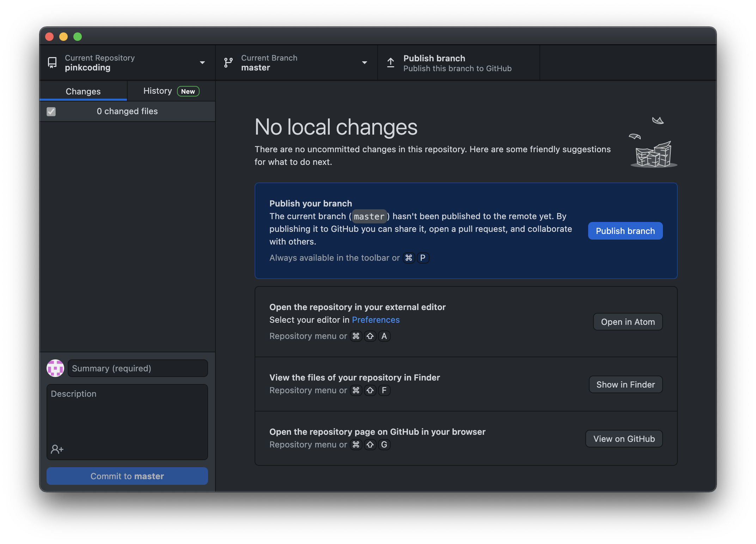Screen dimensions: 756x544
Task: Focus the Description text area
Action: [x=127, y=422]
